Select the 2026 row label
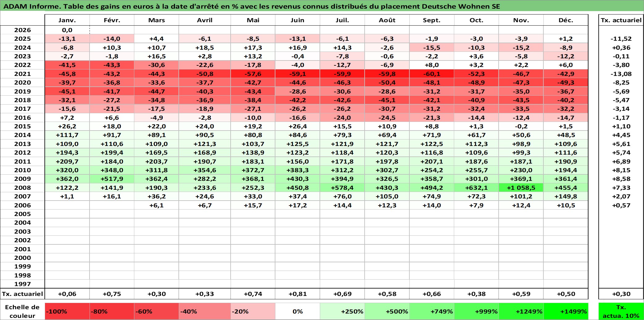The width and height of the screenshot is (644, 320). [x=23, y=30]
